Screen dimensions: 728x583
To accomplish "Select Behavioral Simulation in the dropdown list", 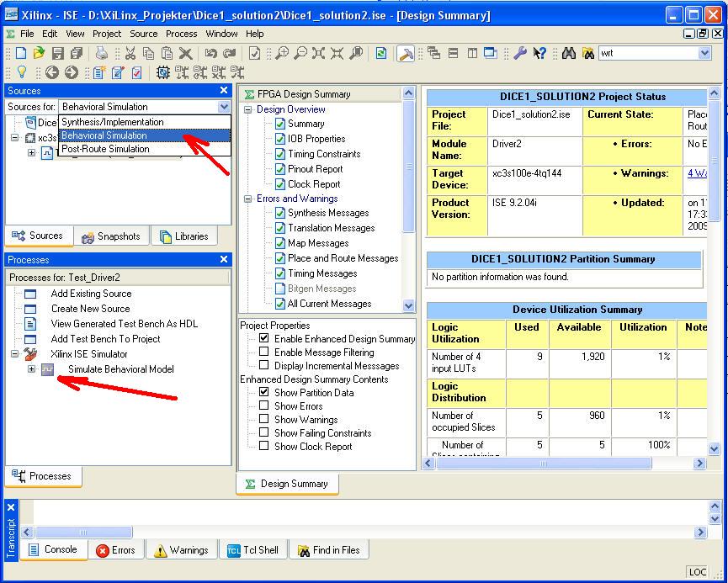I will [x=145, y=135].
